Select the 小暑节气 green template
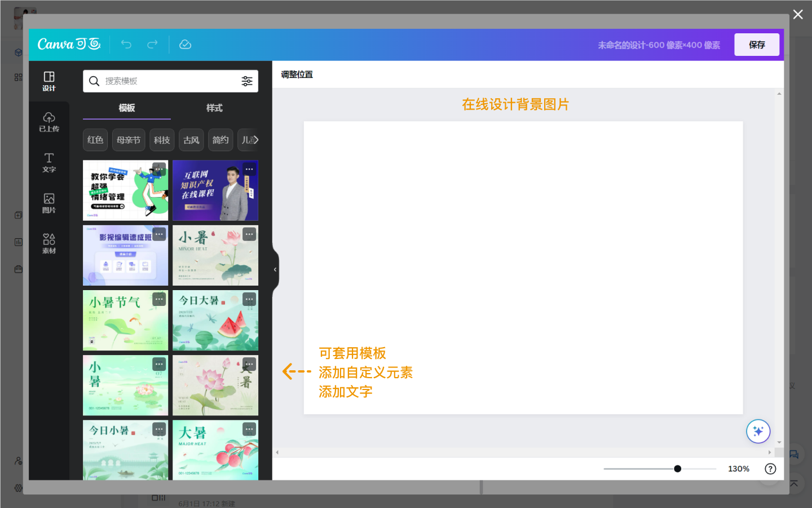Screen dimensions: 812x508 click(125, 321)
